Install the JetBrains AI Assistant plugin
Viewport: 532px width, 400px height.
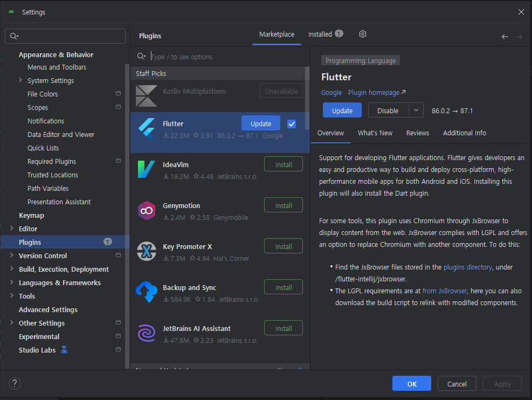click(284, 328)
